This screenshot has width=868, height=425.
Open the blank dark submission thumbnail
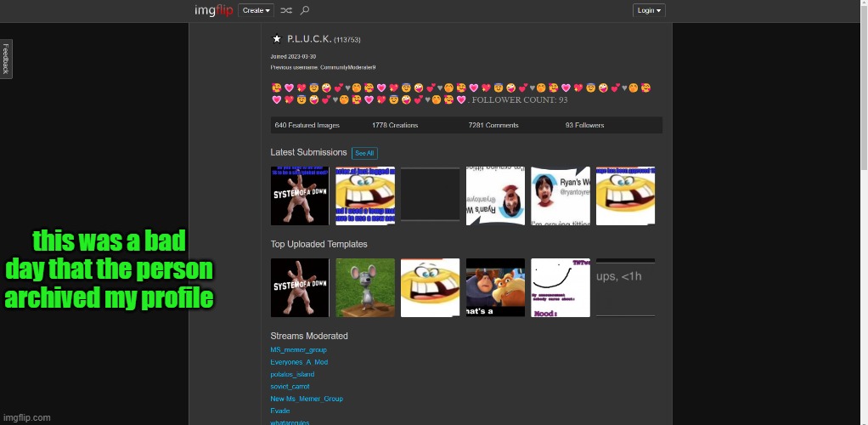coord(430,195)
